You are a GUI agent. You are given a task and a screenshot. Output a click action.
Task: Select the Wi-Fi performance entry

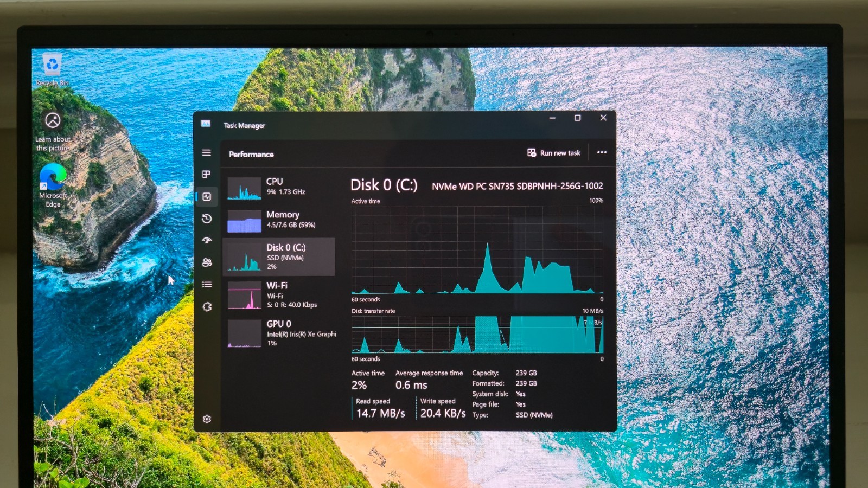click(279, 295)
